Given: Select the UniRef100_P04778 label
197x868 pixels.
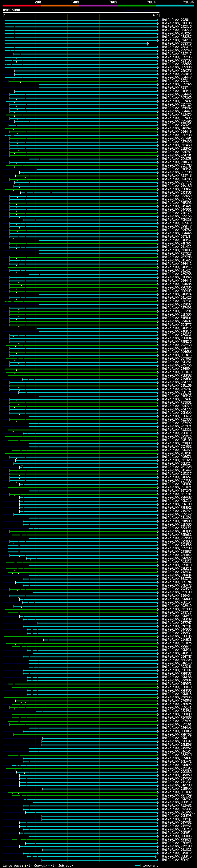Looking at the screenshot, I should pyautogui.click(x=176, y=382).
